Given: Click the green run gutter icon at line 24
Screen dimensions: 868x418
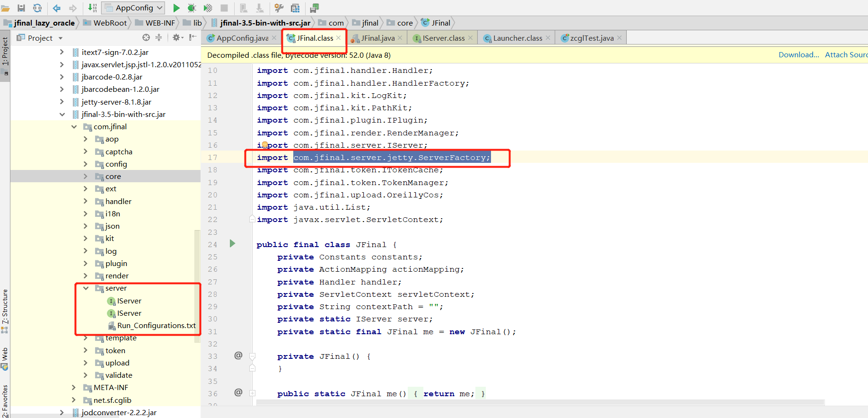Looking at the screenshot, I should coord(232,244).
